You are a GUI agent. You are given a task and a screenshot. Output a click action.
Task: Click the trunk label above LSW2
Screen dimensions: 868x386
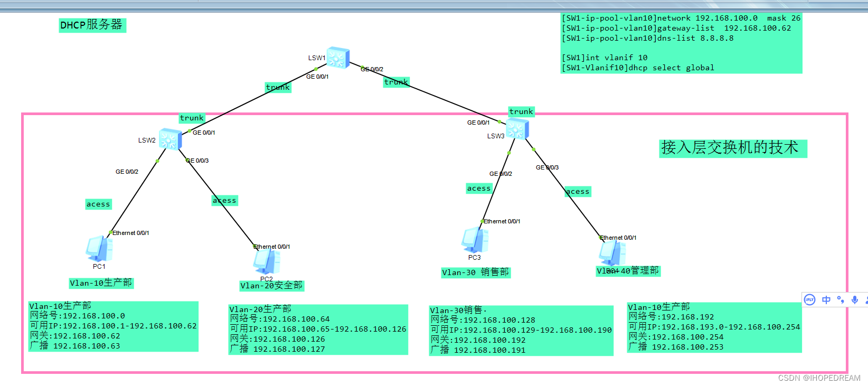(x=192, y=118)
